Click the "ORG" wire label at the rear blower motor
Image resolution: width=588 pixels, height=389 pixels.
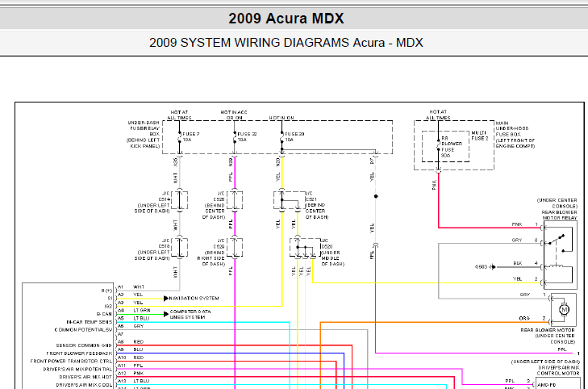click(524, 318)
